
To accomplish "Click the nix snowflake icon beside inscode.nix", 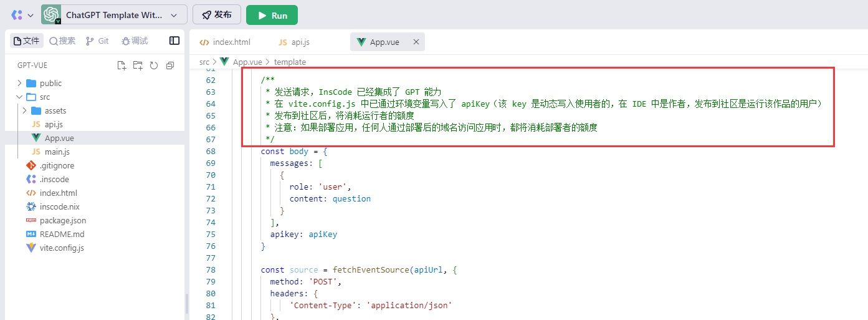I will [x=31, y=206].
